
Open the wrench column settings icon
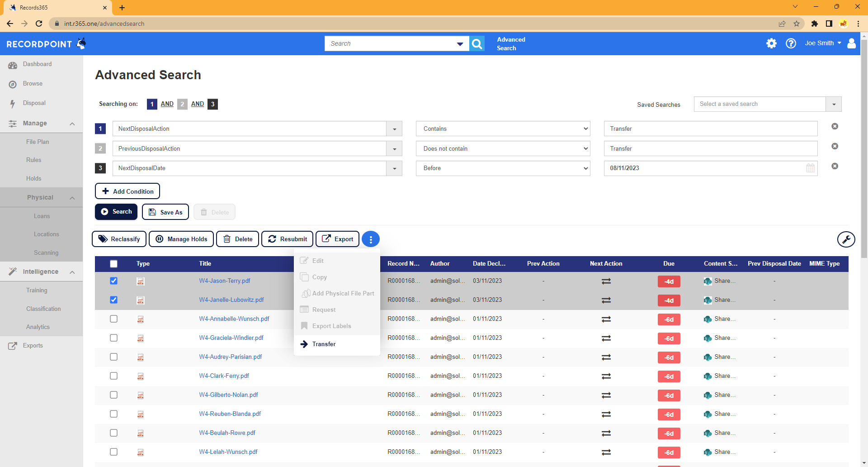[x=846, y=239]
